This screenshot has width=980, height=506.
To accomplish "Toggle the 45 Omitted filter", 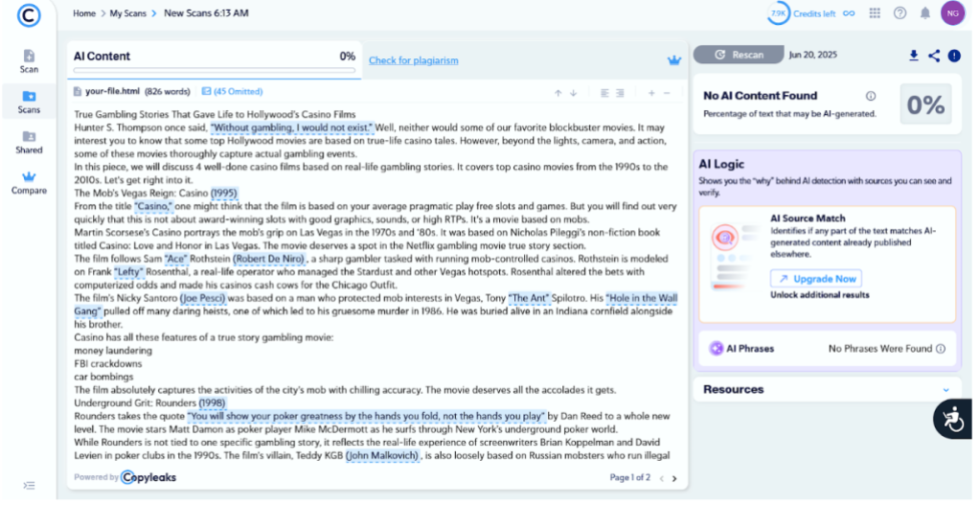I will (x=232, y=92).
